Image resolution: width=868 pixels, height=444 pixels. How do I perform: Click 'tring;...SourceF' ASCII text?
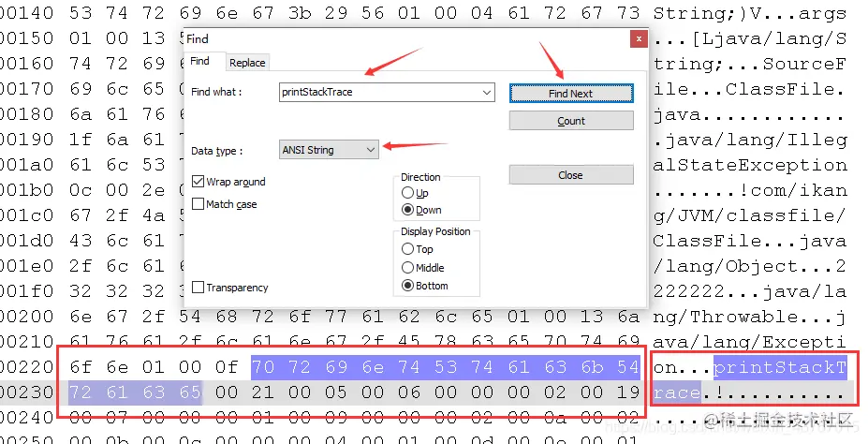click(x=750, y=65)
